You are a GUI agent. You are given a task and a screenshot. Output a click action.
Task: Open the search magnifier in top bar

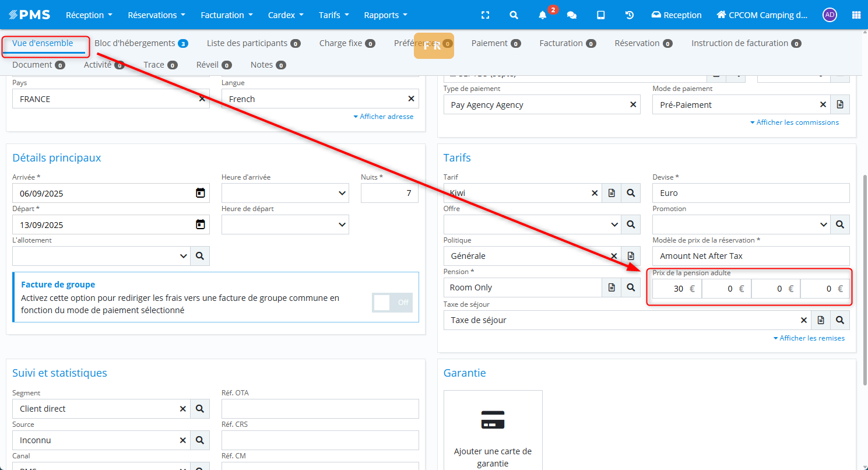pyautogui.click(x=514, y=15)
